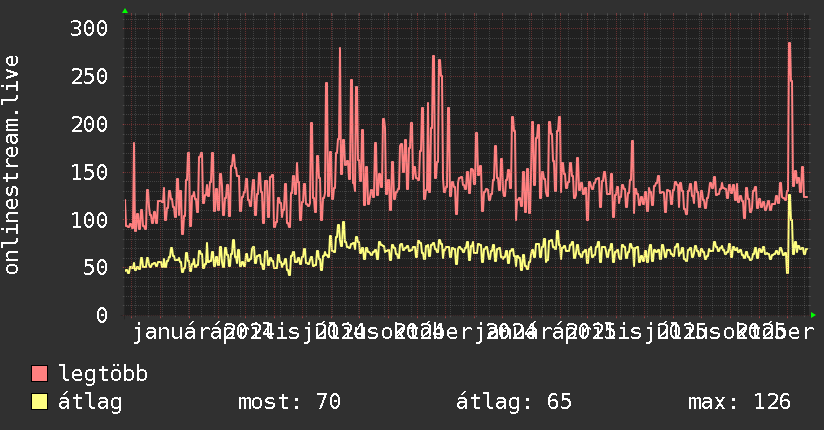Click the green arrow atop the y-axis

pos(125,11)
